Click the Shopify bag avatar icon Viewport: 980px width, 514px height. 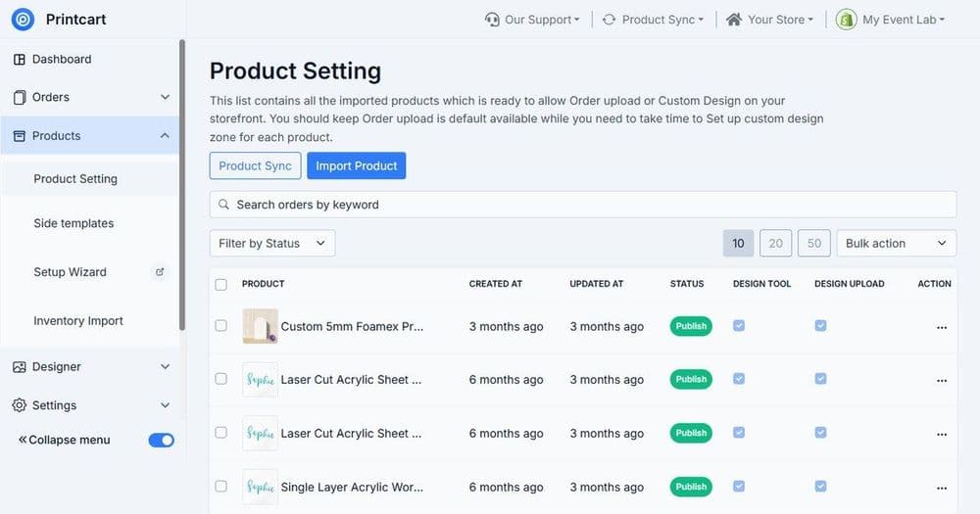tap(847, 20)
